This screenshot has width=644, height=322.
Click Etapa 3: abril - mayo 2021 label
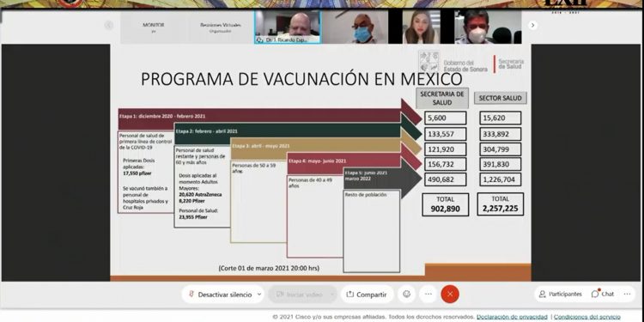point(261,146)
